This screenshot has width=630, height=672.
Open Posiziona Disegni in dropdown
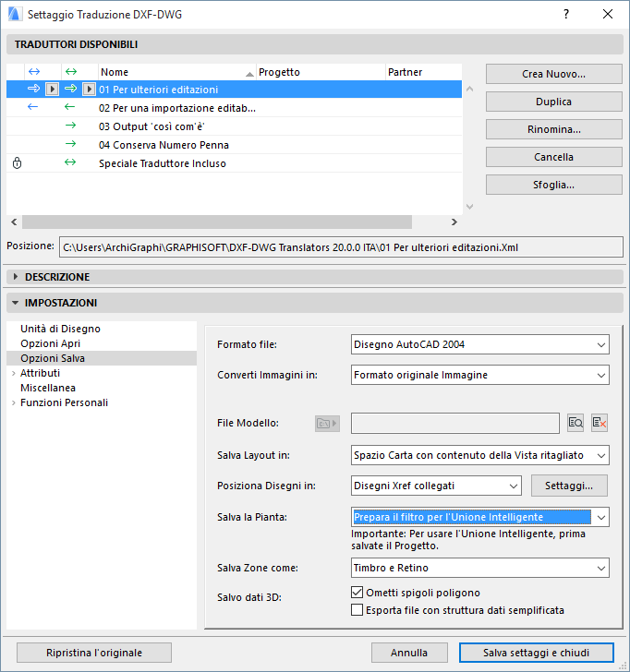[x=436, y=486]
